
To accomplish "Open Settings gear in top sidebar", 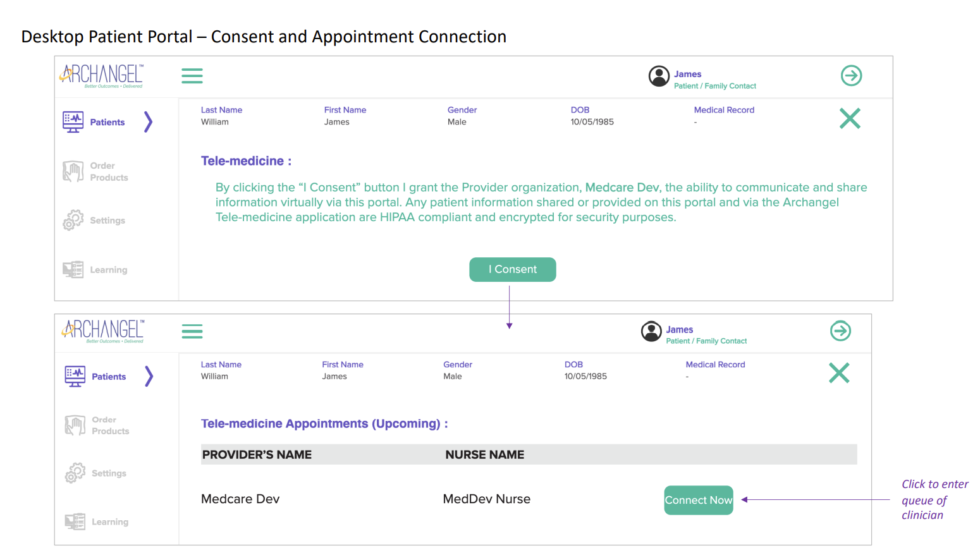I will pyautogui.click(x=73, y=220).
